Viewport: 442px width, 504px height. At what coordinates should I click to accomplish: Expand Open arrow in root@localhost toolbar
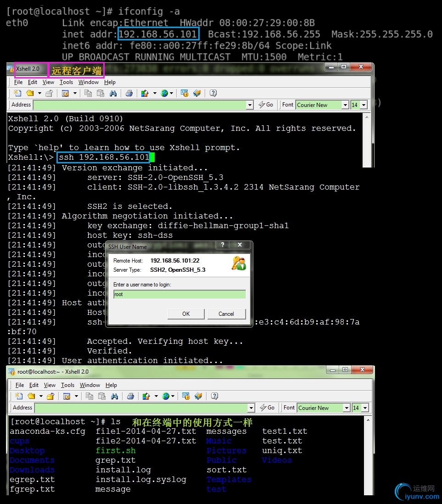[x=41, y=396]
